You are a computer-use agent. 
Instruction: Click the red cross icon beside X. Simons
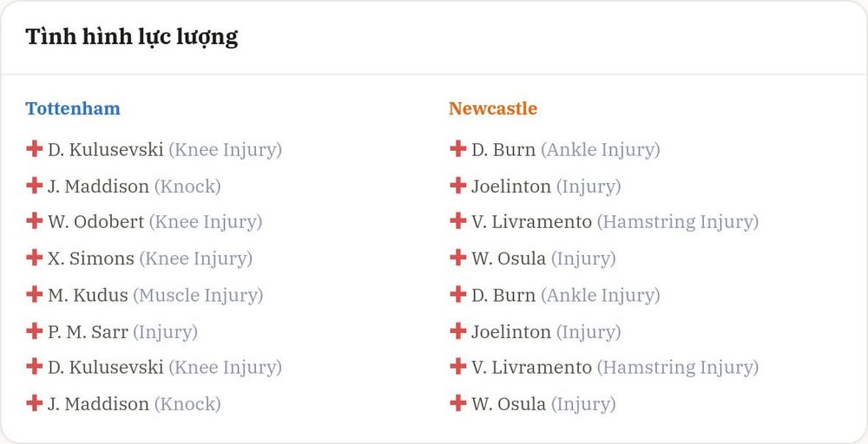pyautogui.click(x=35, y=257)
